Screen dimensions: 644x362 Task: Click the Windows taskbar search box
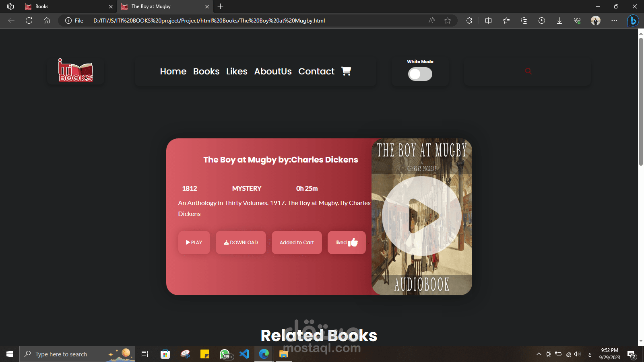(77, 354)
